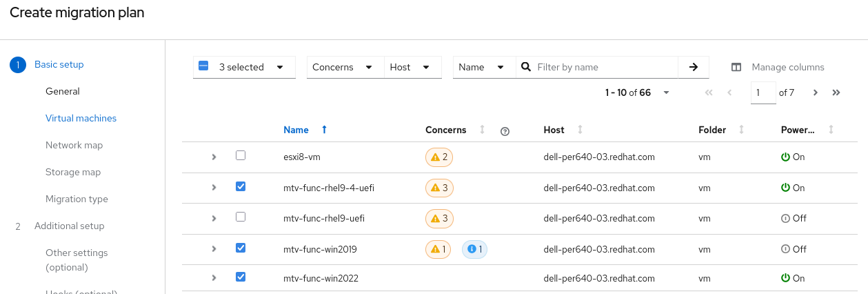Go to the Storage map step
This screenshot has height=294, width=868.
pos(73,172)
